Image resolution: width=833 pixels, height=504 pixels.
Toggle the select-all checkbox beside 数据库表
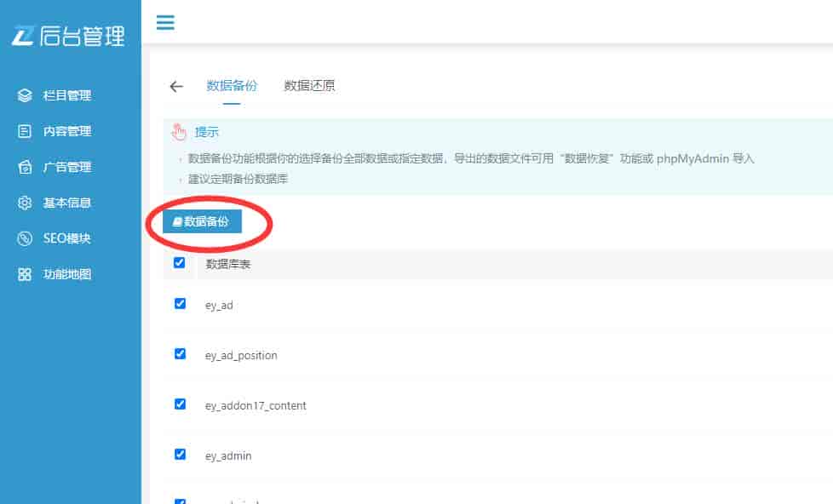pos(179,264)
